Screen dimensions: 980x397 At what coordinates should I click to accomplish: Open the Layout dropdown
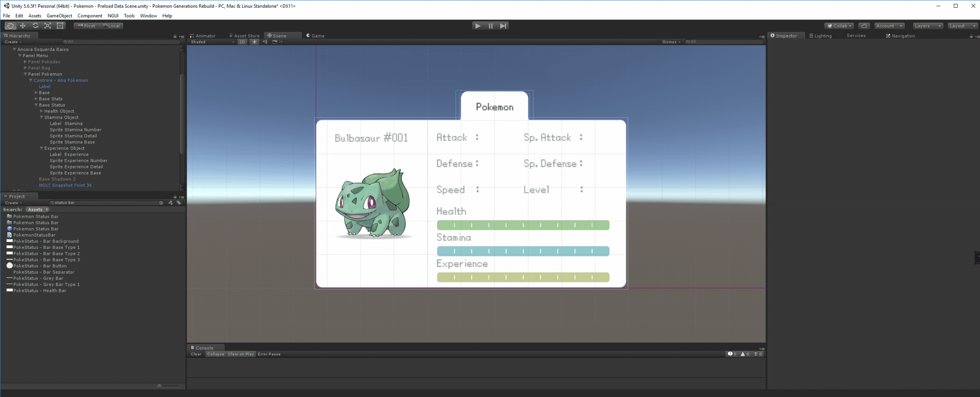pos(962,26)
